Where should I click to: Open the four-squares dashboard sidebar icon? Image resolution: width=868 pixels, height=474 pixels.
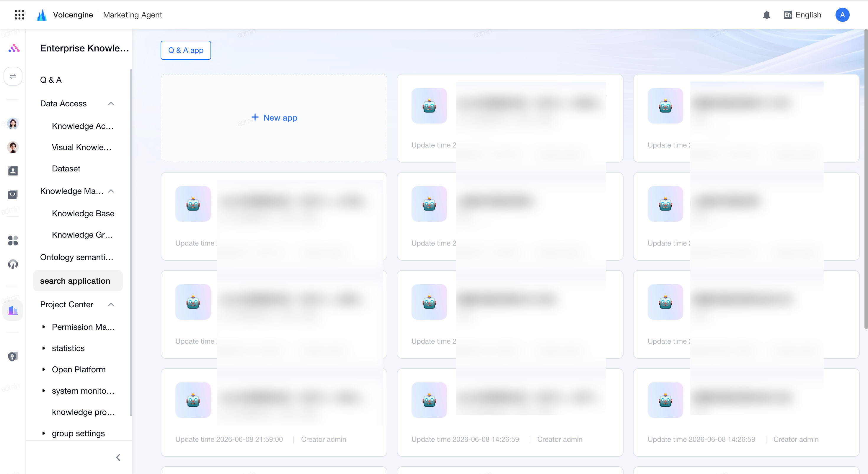13,241
